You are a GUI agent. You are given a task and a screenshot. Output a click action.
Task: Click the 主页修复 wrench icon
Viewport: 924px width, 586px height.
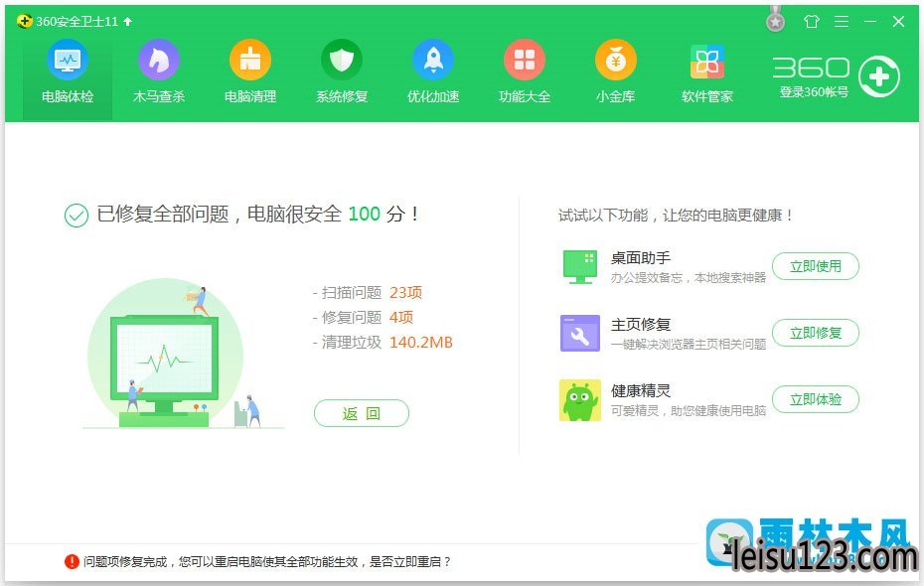tap(580, 333)
